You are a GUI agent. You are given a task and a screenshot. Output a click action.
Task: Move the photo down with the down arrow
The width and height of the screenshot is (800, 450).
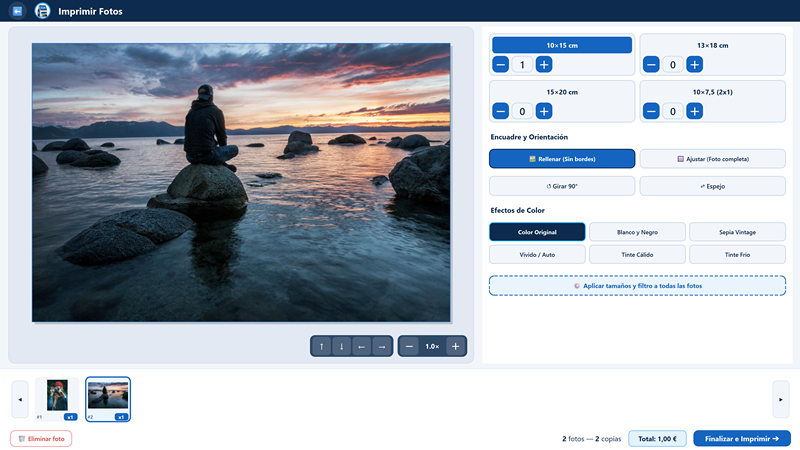coord(341,346)
